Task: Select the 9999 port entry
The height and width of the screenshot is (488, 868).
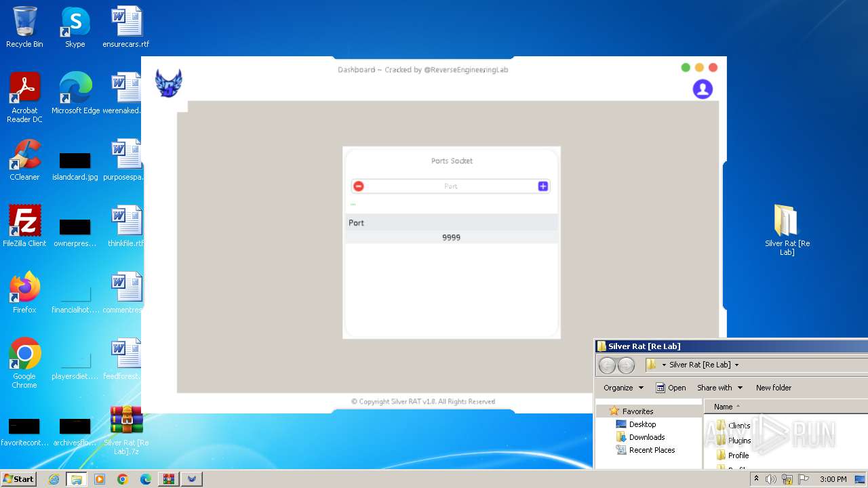Action: [x=451, y=237]
